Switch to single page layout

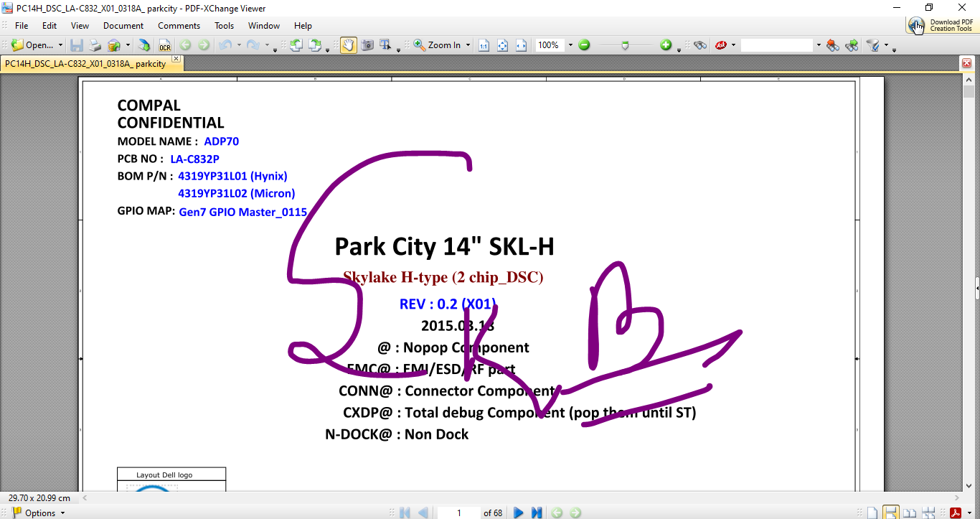point(872,513)
